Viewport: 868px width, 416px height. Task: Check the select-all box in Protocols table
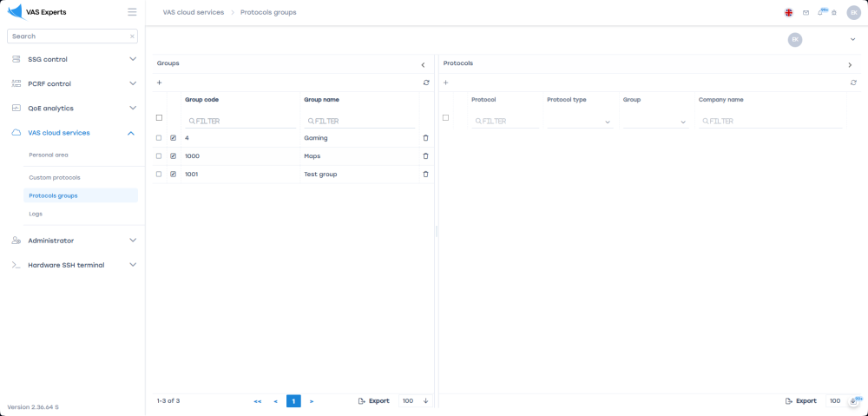point(445,117)
